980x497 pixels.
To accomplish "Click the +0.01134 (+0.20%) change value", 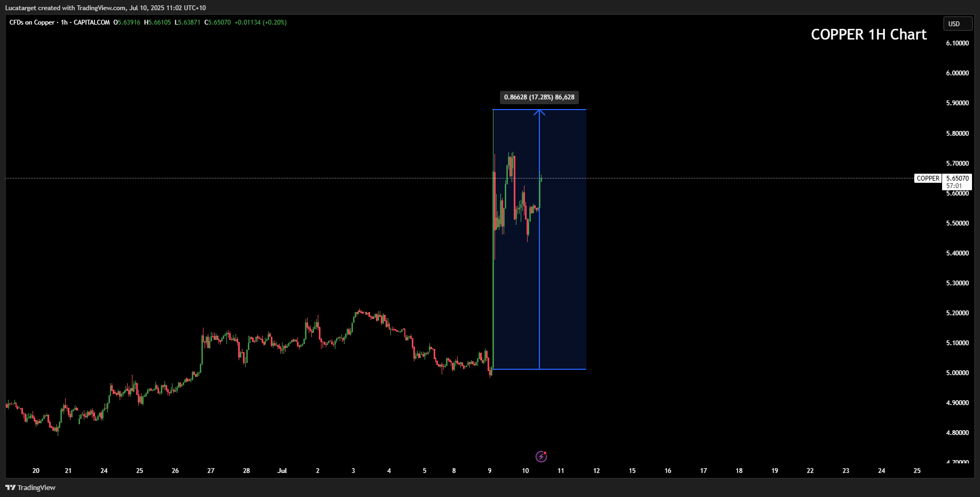I will (x=261, y=22).
